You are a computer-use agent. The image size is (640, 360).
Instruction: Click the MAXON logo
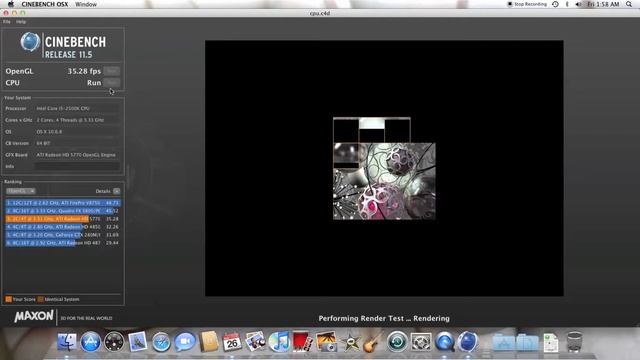click(34, 316)
